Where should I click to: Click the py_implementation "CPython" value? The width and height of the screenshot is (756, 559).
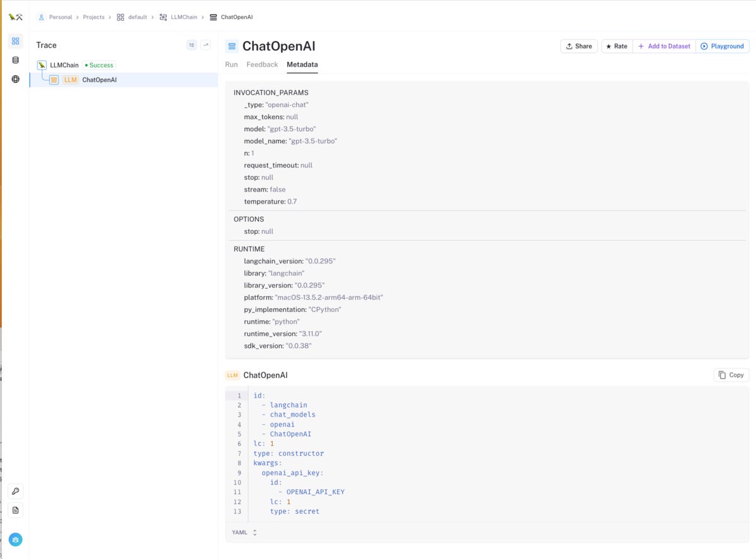[x=325, y=309]
